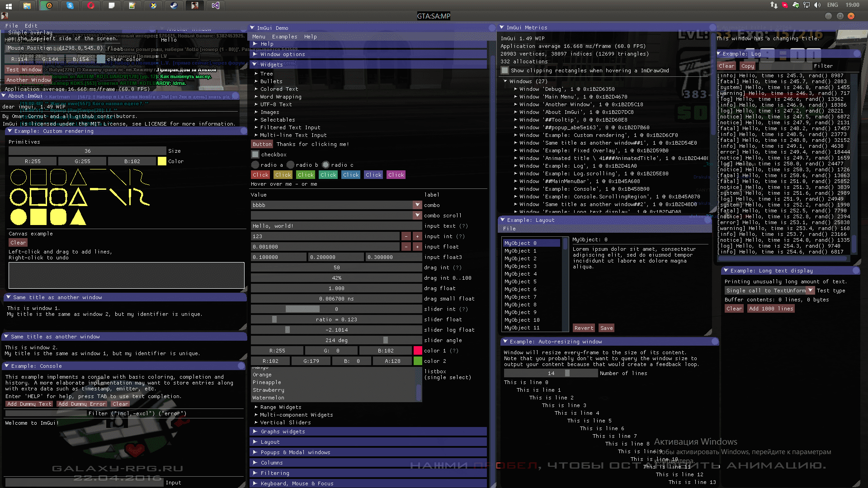Close the ImGui Demo window with its circle button
Image resolution: width=868 pixels, height=488 pixels.
[492, 28]
